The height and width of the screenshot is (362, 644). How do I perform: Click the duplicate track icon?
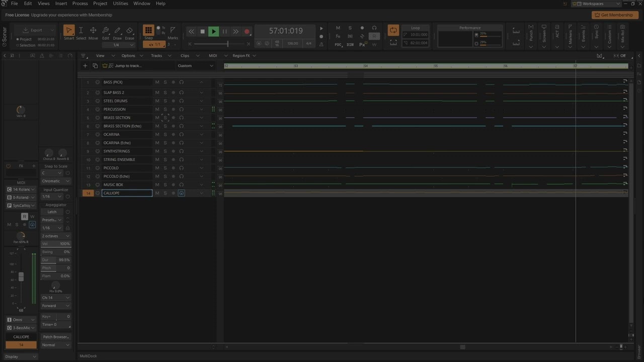pyautogui.click(x=95, y=66)
